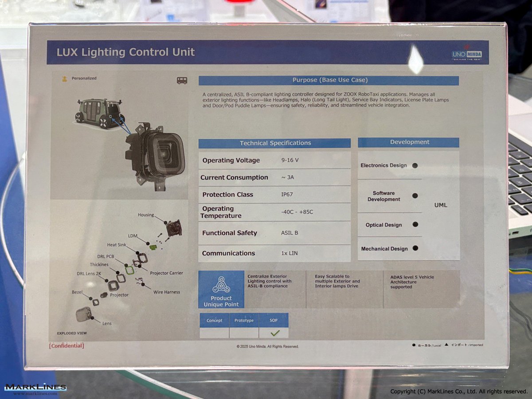Click the red Confidential label
Viewport: 532px width, 399px height.
[x=66, y=346]
